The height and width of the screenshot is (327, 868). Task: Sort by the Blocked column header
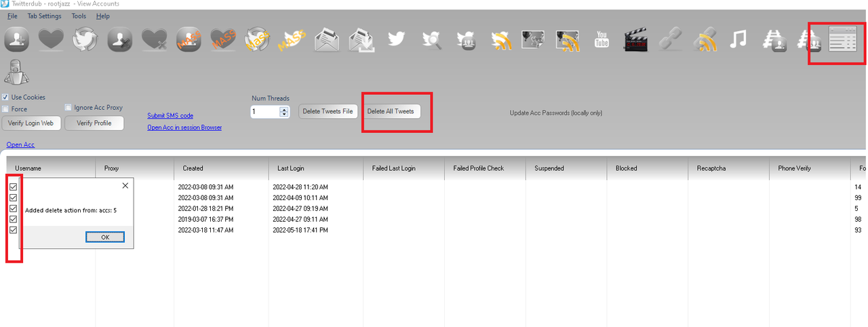648,168
